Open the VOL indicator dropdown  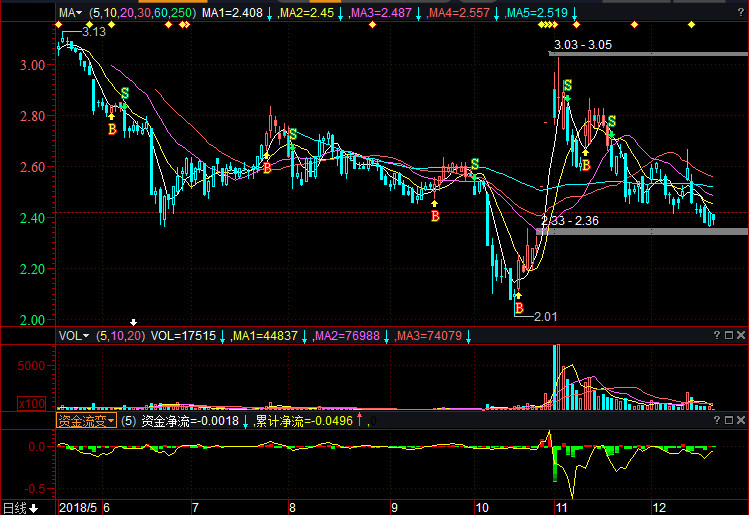pos(73,336)
